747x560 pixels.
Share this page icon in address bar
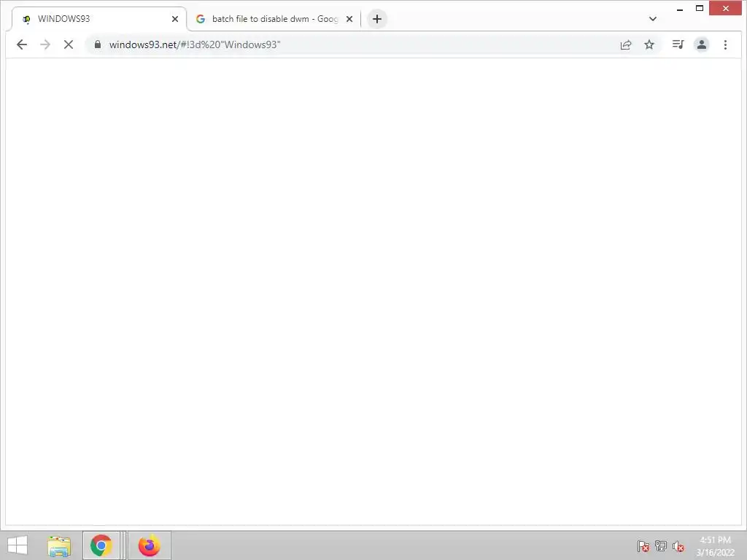click(x=625, y=44)
